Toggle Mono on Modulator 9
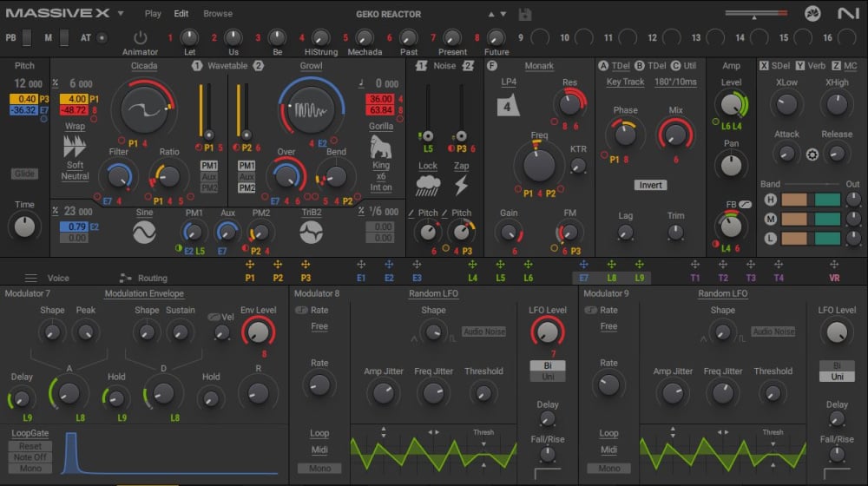 [609, 469]
